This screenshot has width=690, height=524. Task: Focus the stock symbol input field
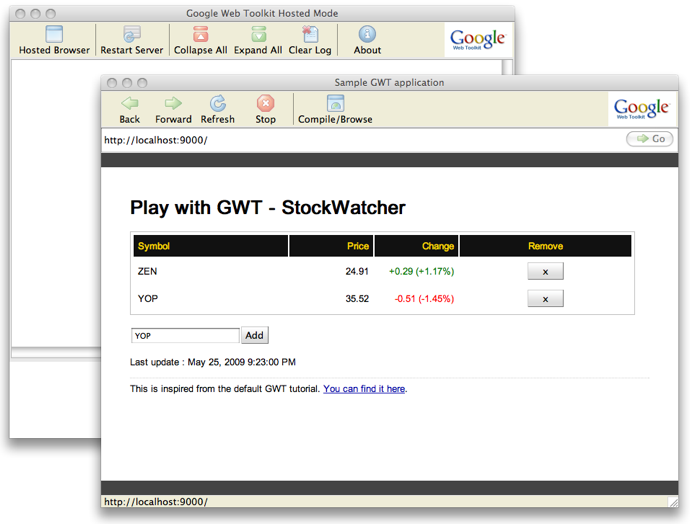185,336
